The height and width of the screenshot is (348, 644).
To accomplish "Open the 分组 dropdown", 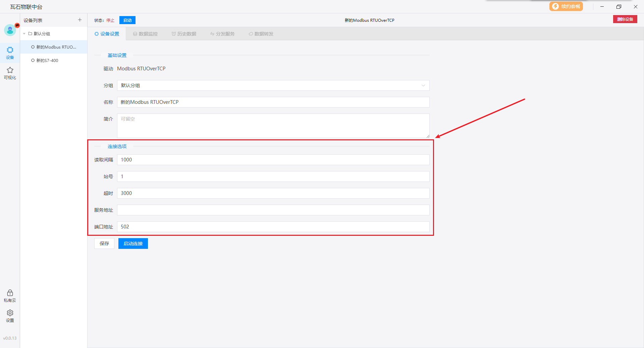I will tap(273, 85).
